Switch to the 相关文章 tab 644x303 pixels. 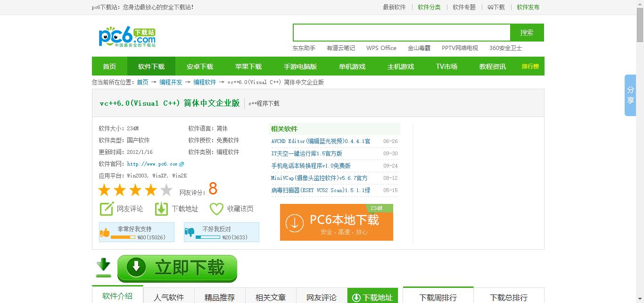[271, 296]
